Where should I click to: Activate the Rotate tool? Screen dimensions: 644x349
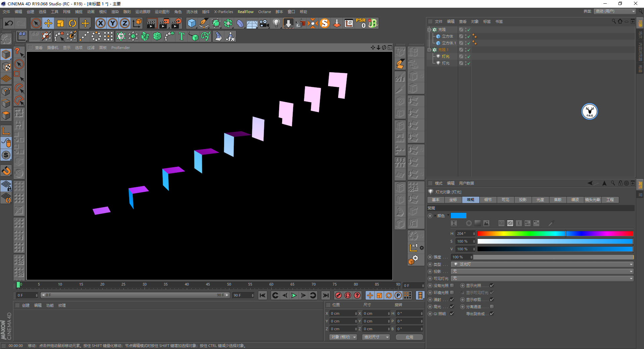(x=72, y=23)
